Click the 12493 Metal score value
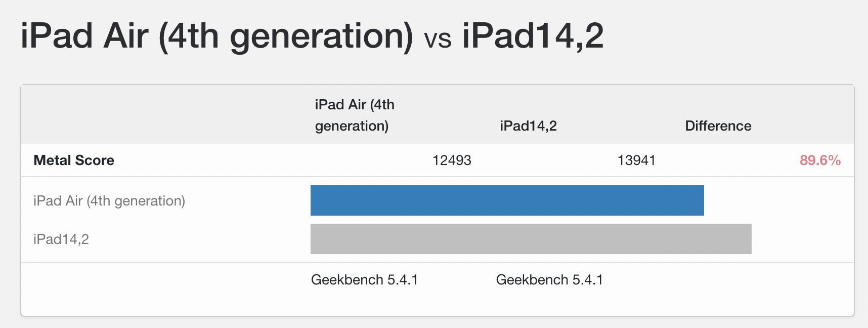This screenshot has height=328, width=868. (452, 160)
